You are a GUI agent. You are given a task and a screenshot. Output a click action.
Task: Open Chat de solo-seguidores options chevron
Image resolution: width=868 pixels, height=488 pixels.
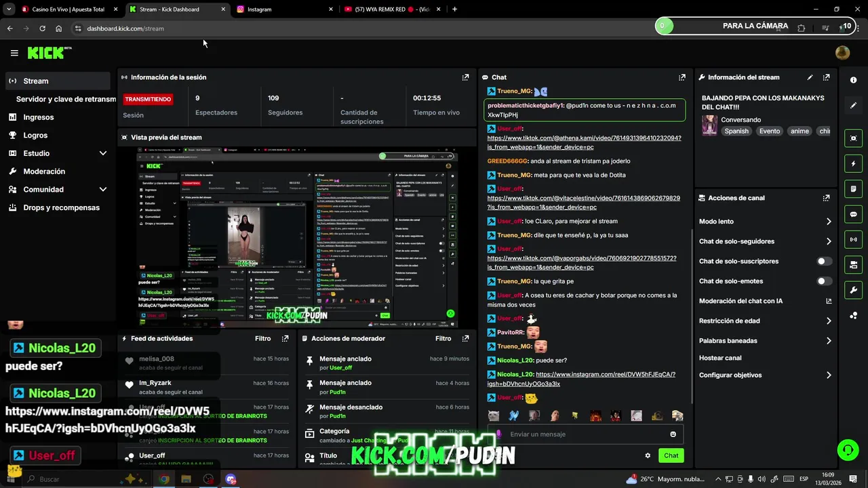tap(829, 241)
